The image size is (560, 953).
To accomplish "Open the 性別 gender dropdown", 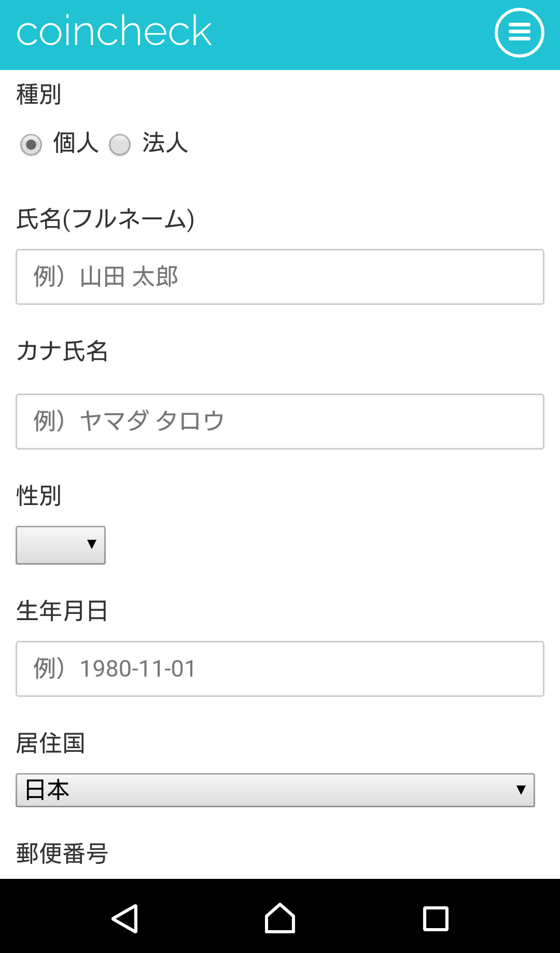I will click(x=61, y=545).
